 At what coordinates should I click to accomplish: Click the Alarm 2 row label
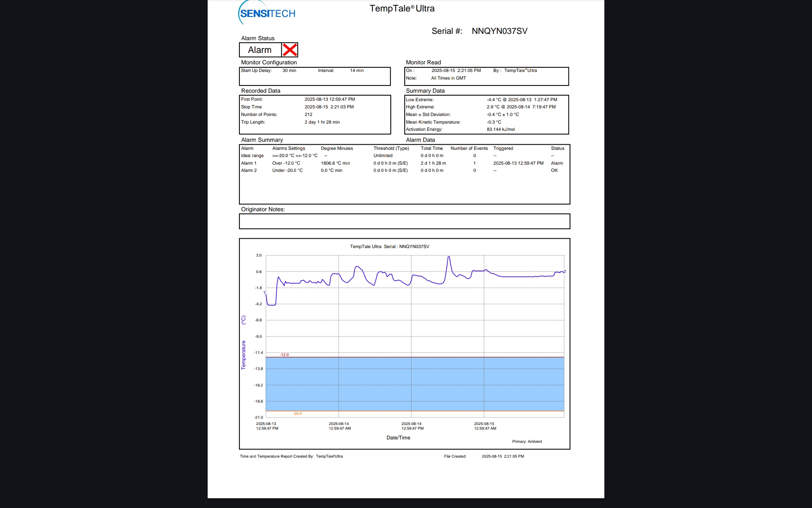(x=249, y=171)
